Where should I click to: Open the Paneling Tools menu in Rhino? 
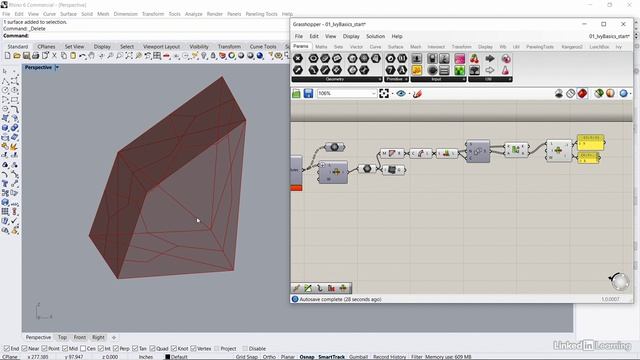click(261, 14)
